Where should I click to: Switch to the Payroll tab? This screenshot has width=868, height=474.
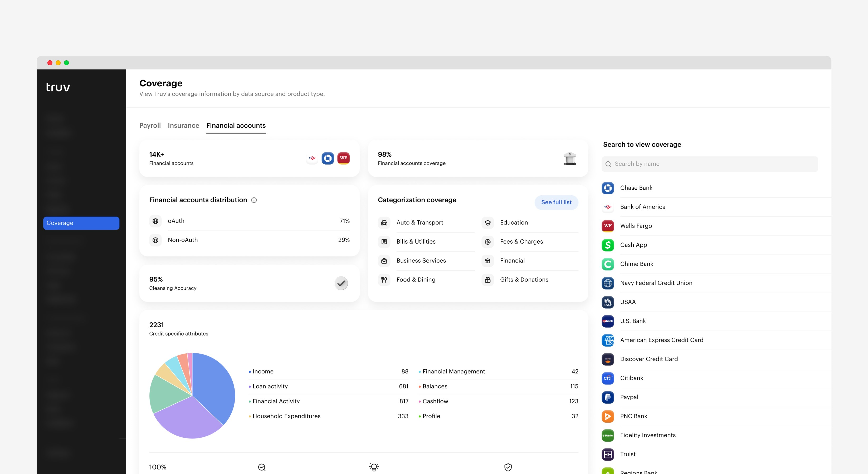tap(150, 126)
